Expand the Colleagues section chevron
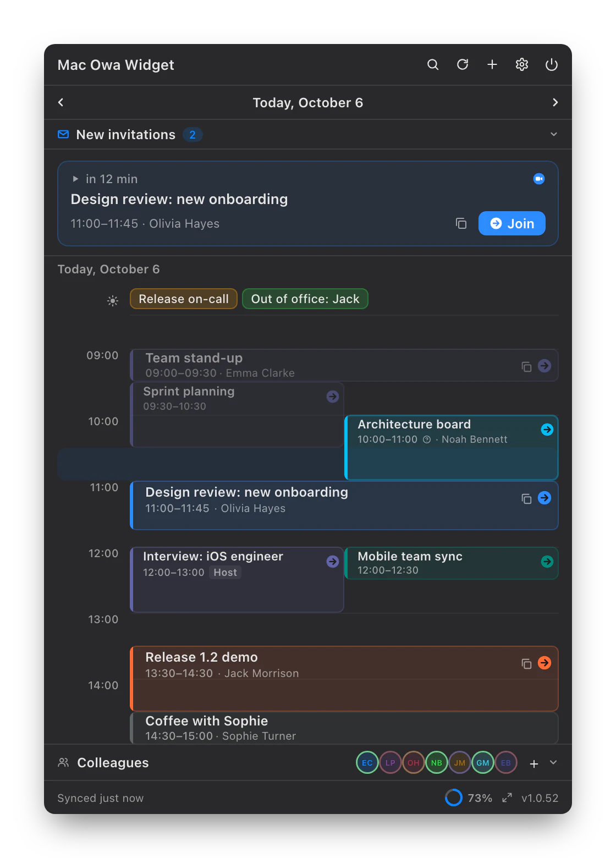Viewport: 616px width, 858px height. 553,762
